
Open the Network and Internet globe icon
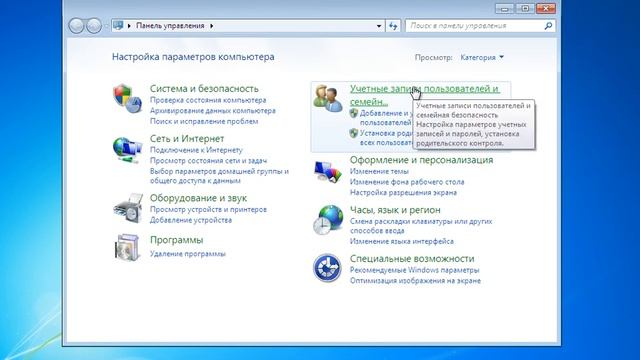(127, 149)
